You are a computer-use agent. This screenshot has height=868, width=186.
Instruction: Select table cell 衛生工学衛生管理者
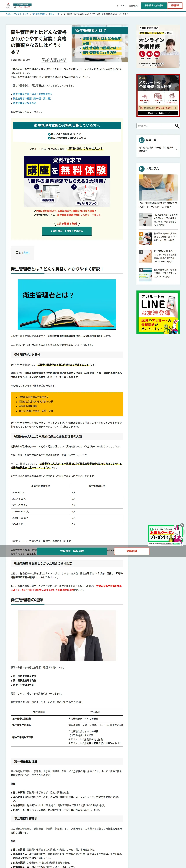[x=39, y=737]
